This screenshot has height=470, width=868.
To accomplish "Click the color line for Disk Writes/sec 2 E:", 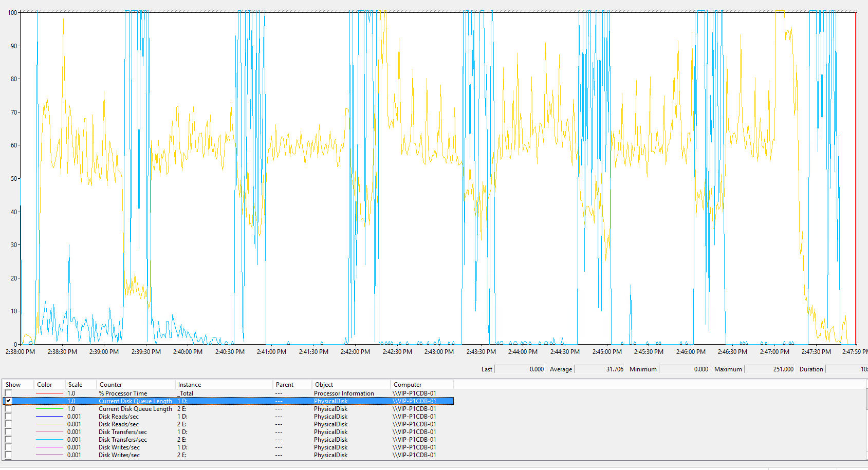I will pyautogui.click(x=49, y=455).
